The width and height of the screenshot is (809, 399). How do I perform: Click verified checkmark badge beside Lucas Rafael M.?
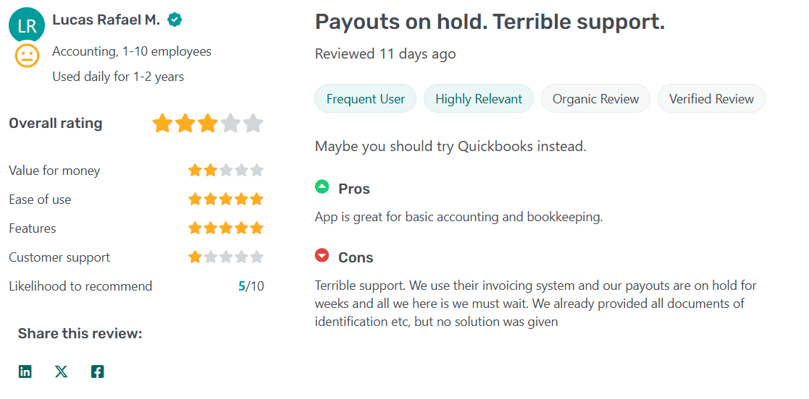pyautogui.click(x=175, y=20)
